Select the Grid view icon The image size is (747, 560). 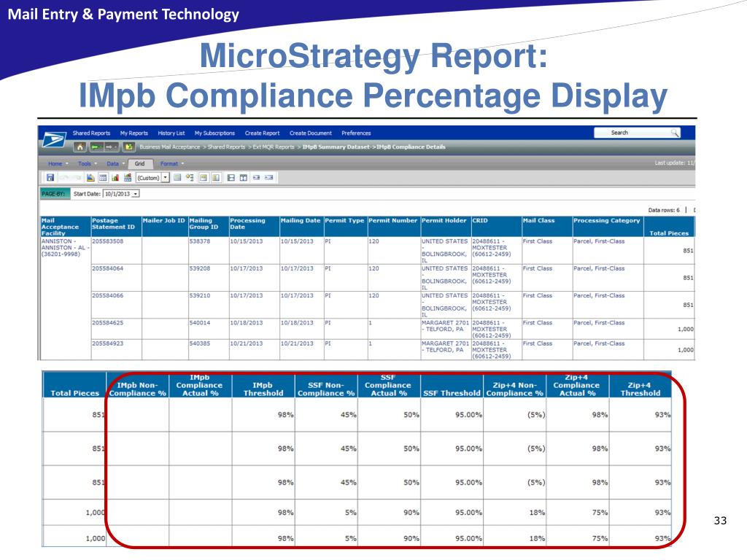103,178
